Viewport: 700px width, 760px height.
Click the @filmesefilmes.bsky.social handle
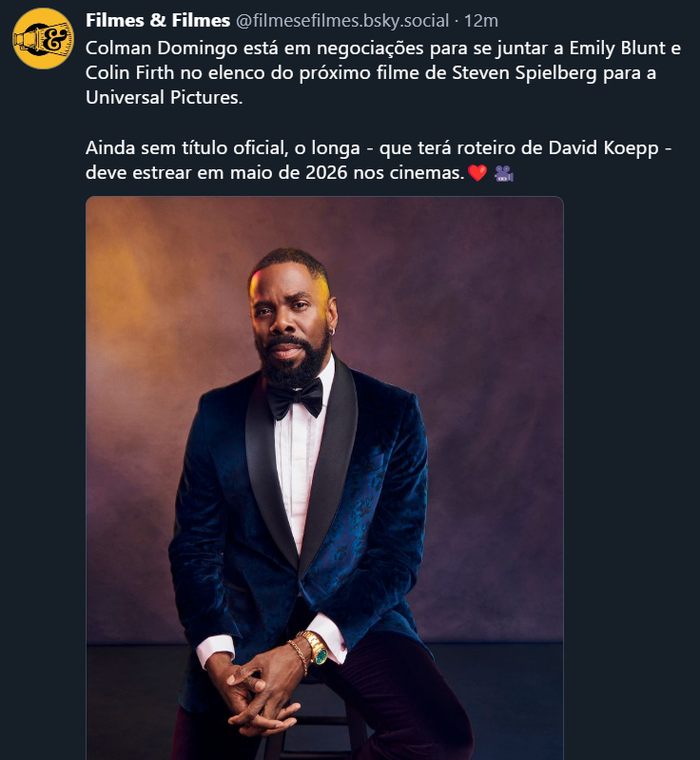pyautogui.click(x=341, y=21)
